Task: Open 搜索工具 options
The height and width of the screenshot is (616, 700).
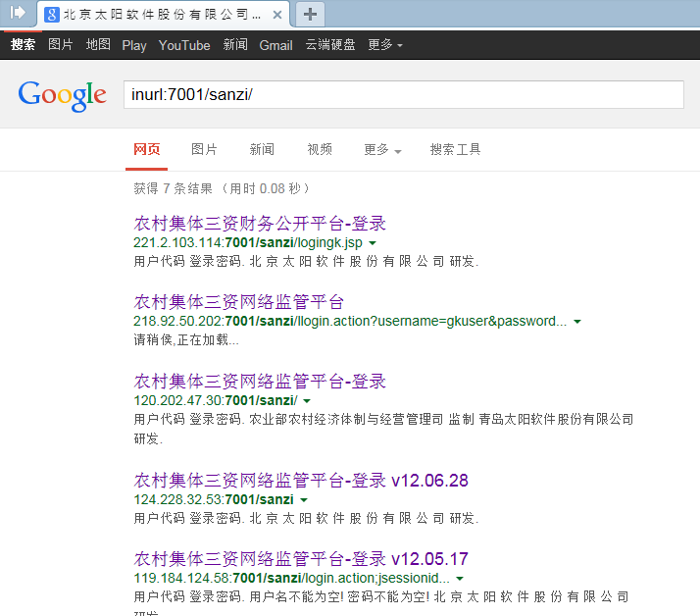Action: pos(455,149)
